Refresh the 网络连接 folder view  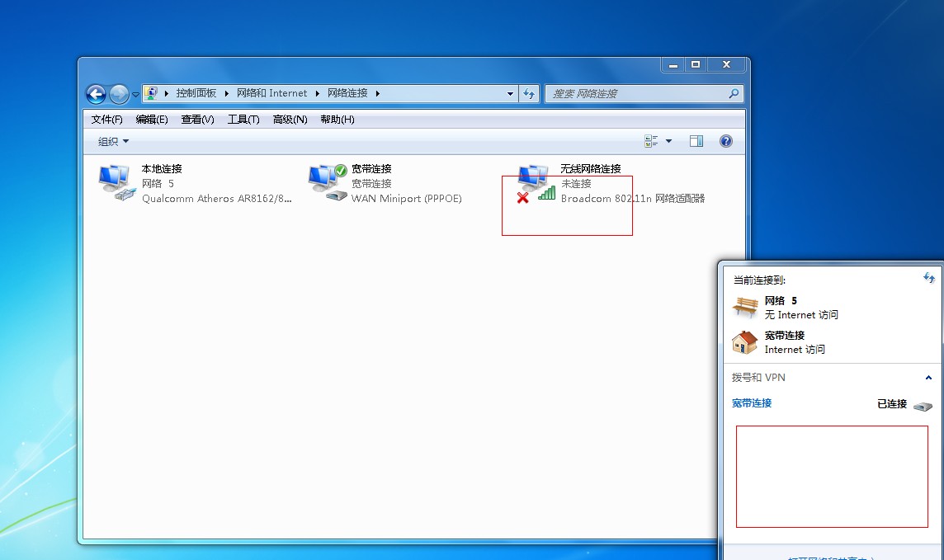(x=529, y=94)
